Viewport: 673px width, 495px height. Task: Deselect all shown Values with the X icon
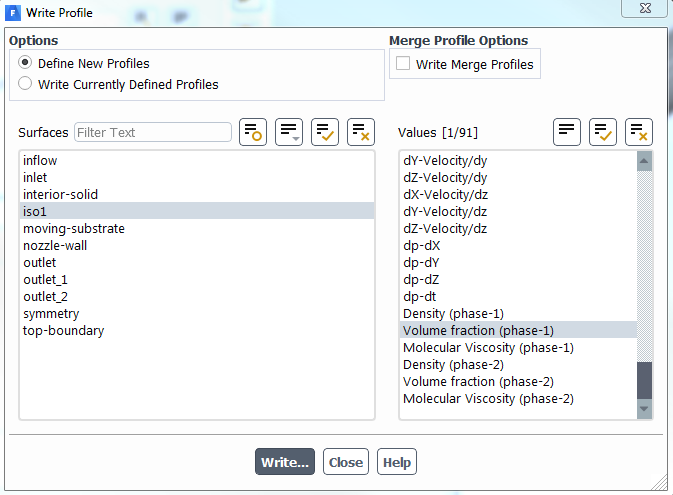[639, 132]
